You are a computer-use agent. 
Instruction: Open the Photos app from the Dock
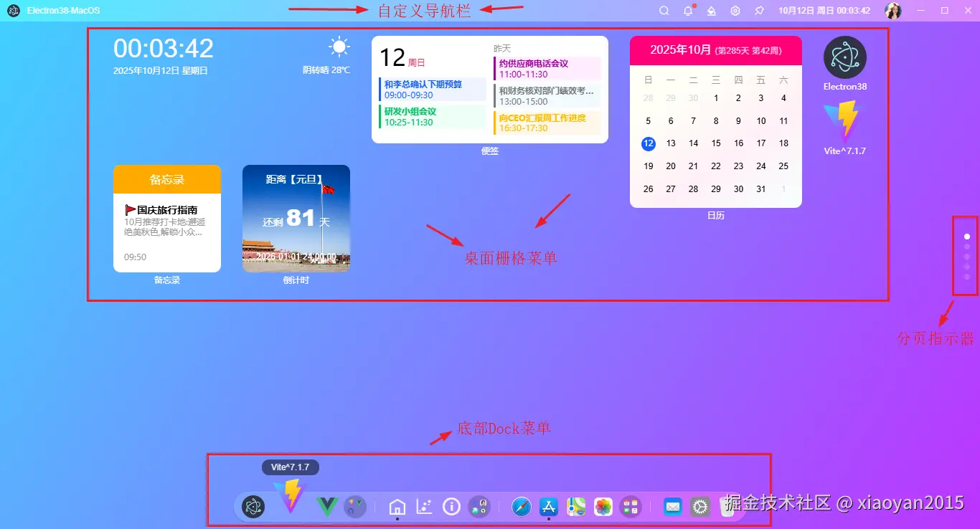pyautogui.click(x=603, y=507)
